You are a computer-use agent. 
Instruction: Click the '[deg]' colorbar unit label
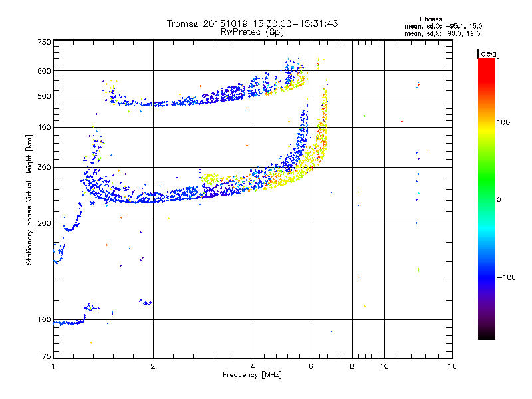pos(488,54)
